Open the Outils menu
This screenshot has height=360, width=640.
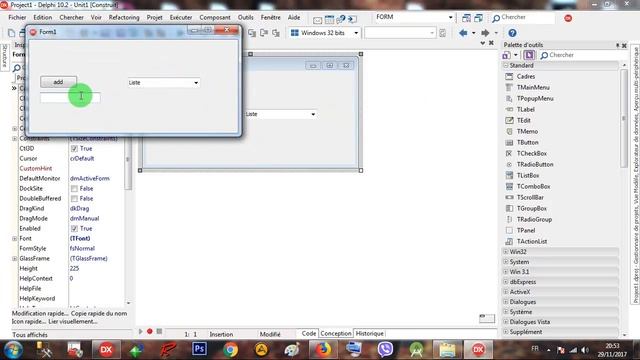[245, 18]
